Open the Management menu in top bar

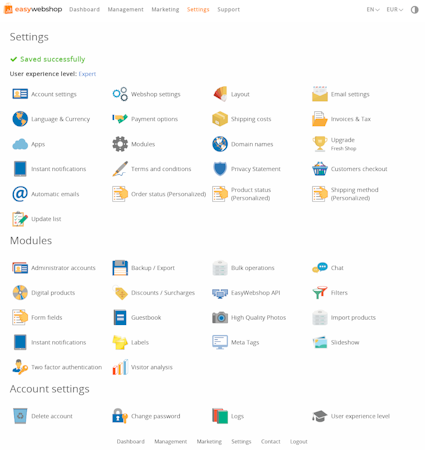(125, 10)
